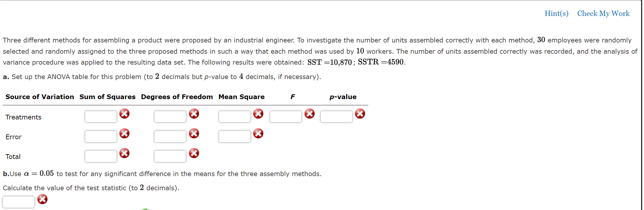Click the error icon beside Treatments Degrees of Freedom
The height and width of the screenshot is (210, 644).
click(194, 113)
